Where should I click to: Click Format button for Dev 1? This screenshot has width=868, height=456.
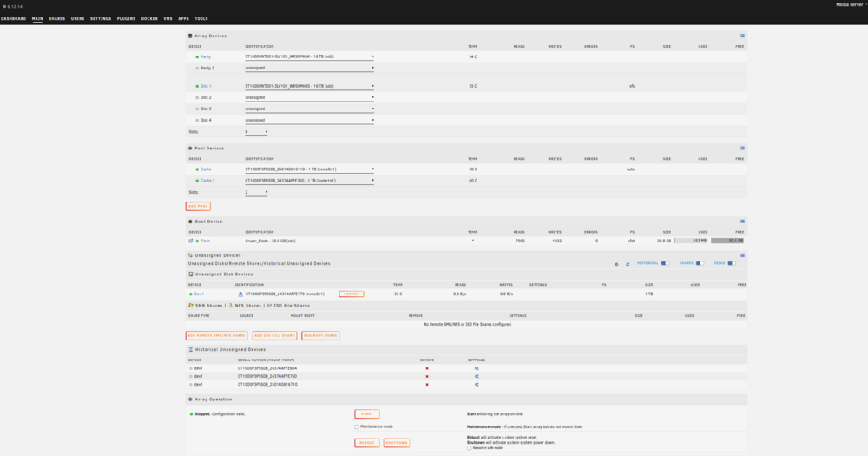(x=351, y=294)
